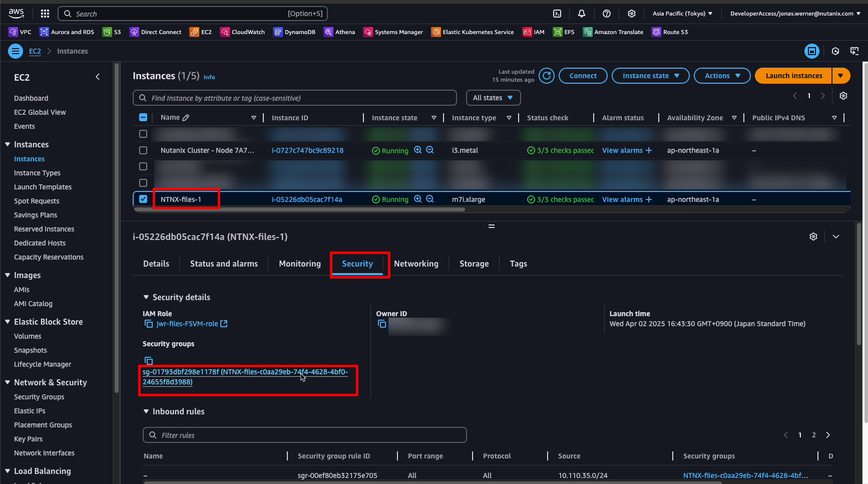Focus the Filter rules search field
This screenshot has width=868, height=484.
tap(305, 435)
